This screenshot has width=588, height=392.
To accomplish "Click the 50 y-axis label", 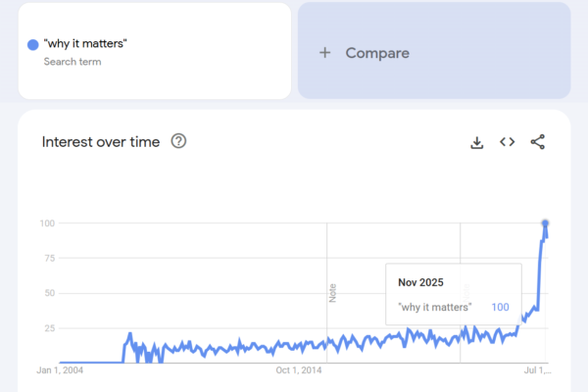I will coord(47,293).
